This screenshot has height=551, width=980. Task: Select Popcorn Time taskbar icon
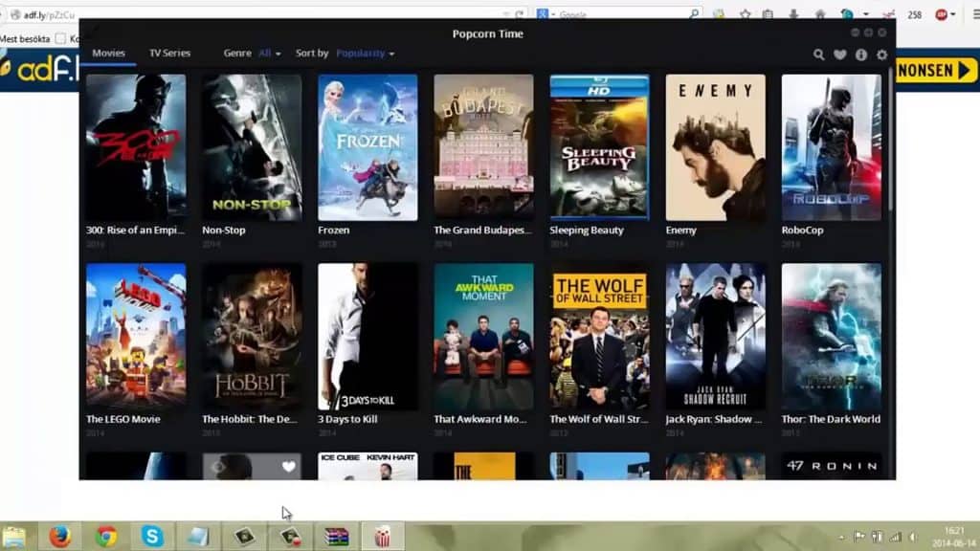click(383, 537)
